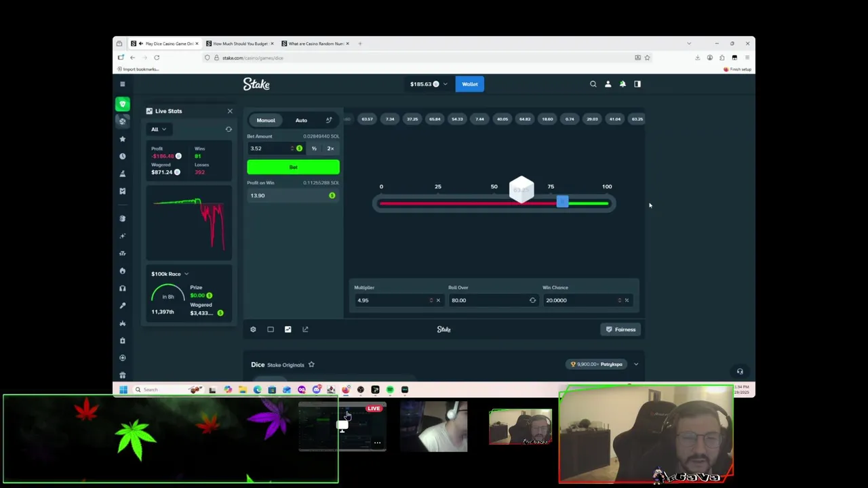Open the advanced bet mode icon

pyautogui.click(x=329, y=120)
